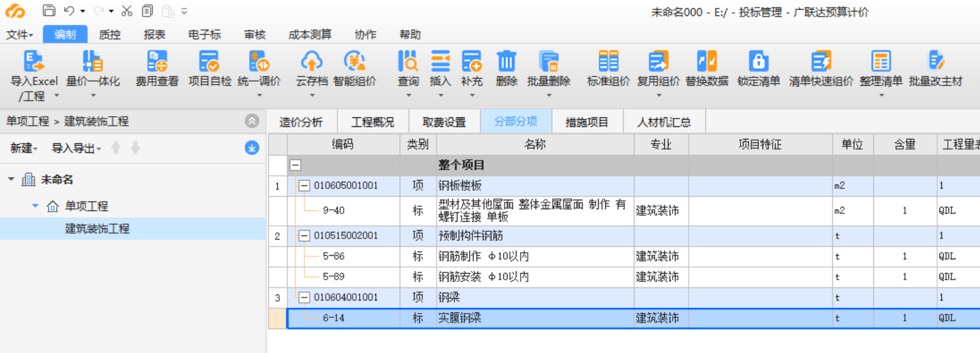
Task: Run 项目自检 check
Action: click(x=210, y=69)
